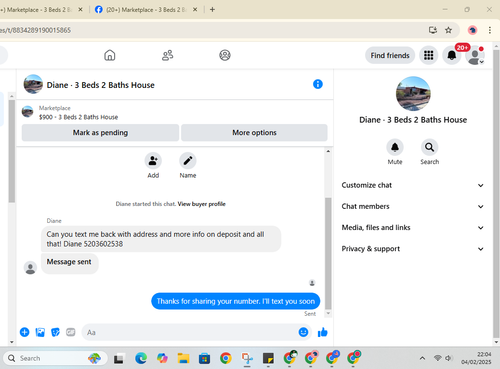Show hidden system tray icons
The image size is (500, 369).
click(x=422, y=358)
